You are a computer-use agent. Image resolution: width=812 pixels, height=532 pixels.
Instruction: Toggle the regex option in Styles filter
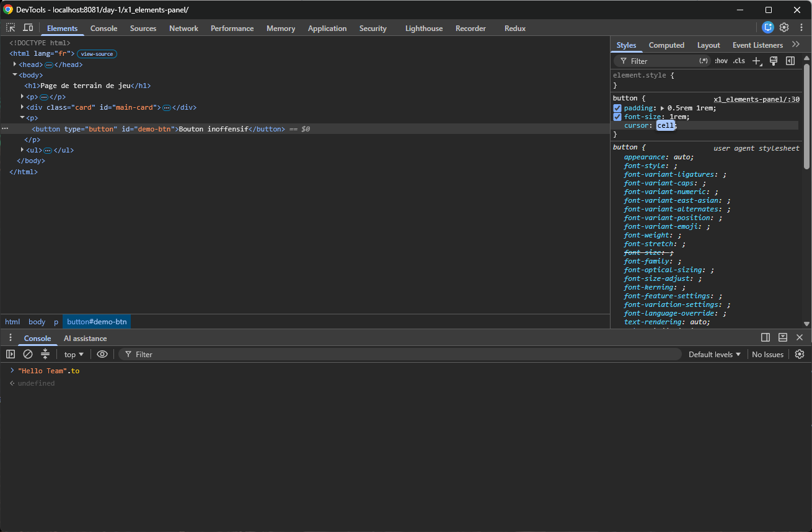click(704, 61)
